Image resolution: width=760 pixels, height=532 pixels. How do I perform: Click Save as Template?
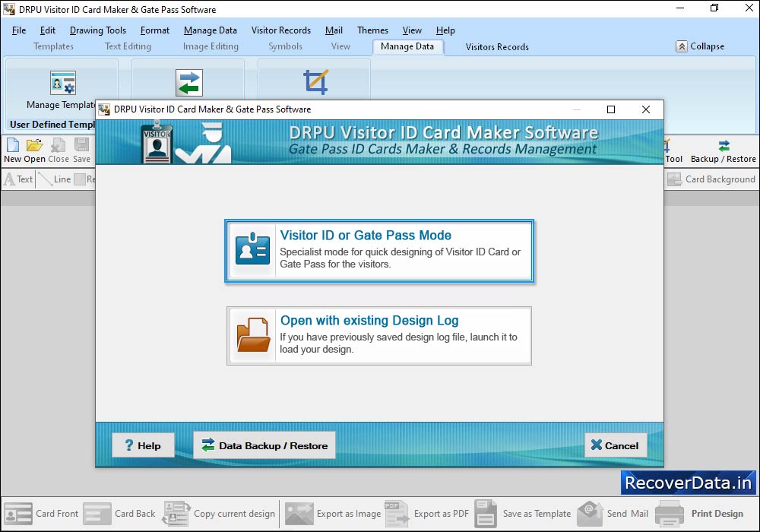point(523,514)
